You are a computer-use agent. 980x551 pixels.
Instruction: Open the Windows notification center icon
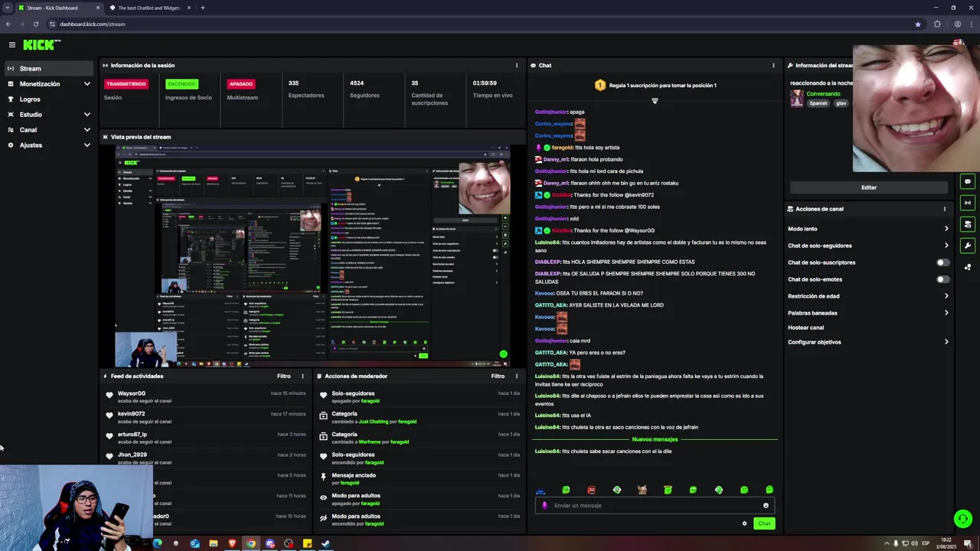(x=970, y=543)
